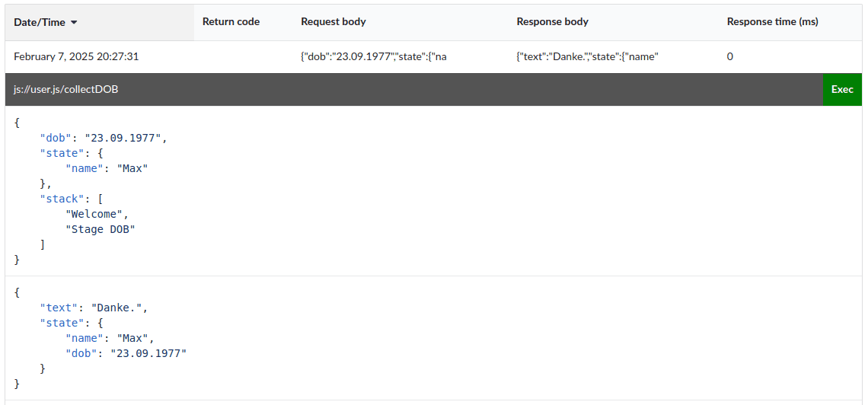Select the "Stage DOB" stack entry
The image size is (868, 405).
100,229
